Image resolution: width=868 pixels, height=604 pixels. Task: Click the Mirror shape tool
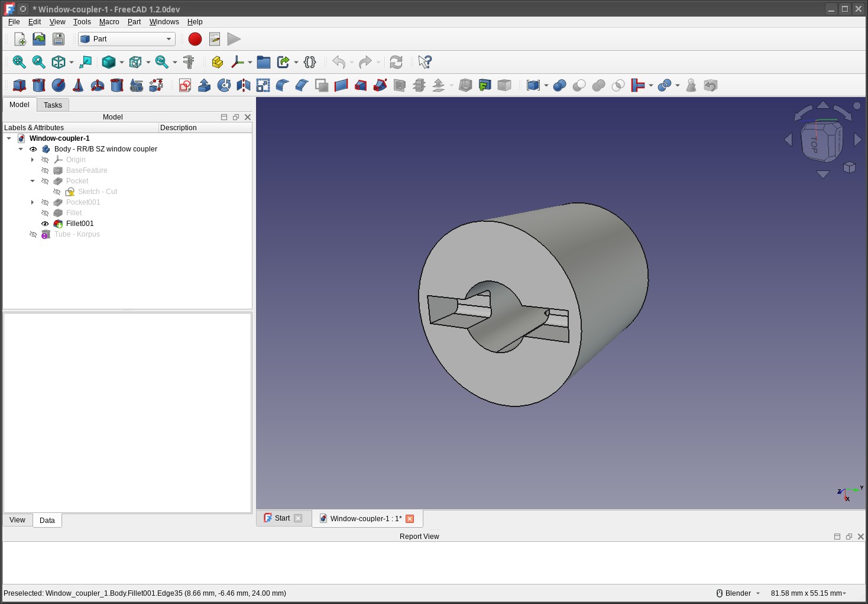pyautogui.click(x=244, y=85)
